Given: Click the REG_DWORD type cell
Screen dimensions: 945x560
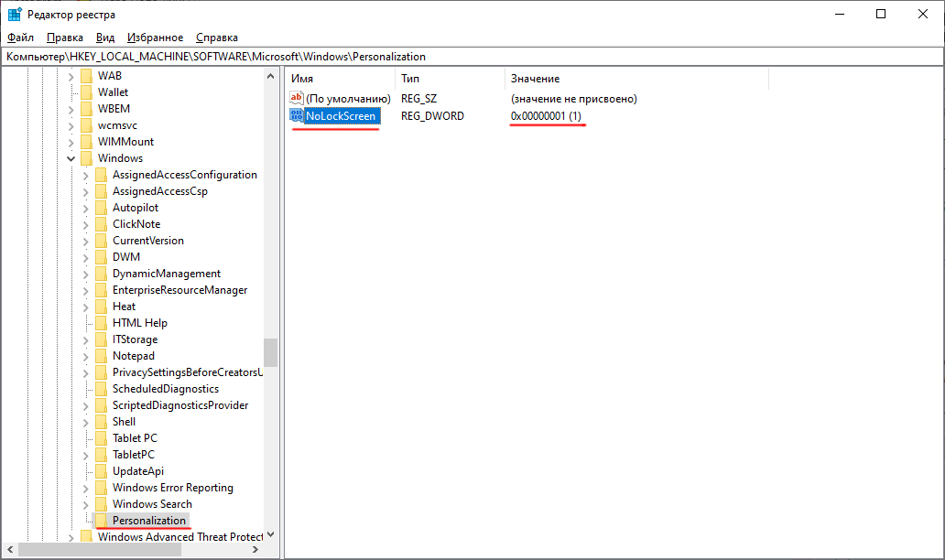Looking at the screenshot, I should [x=432, y=115].
